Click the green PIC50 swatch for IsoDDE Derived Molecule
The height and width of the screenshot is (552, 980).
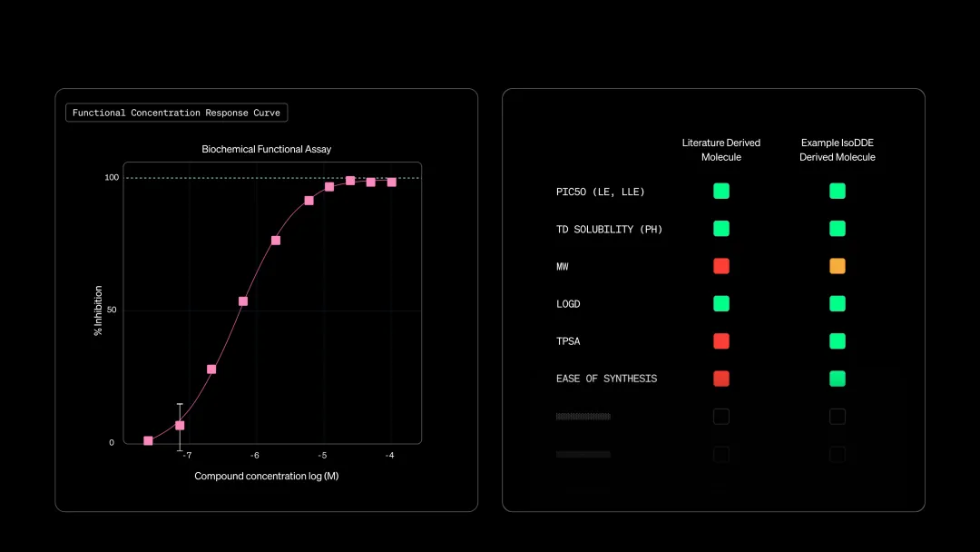pyautogui.click(x=838, y=191)
